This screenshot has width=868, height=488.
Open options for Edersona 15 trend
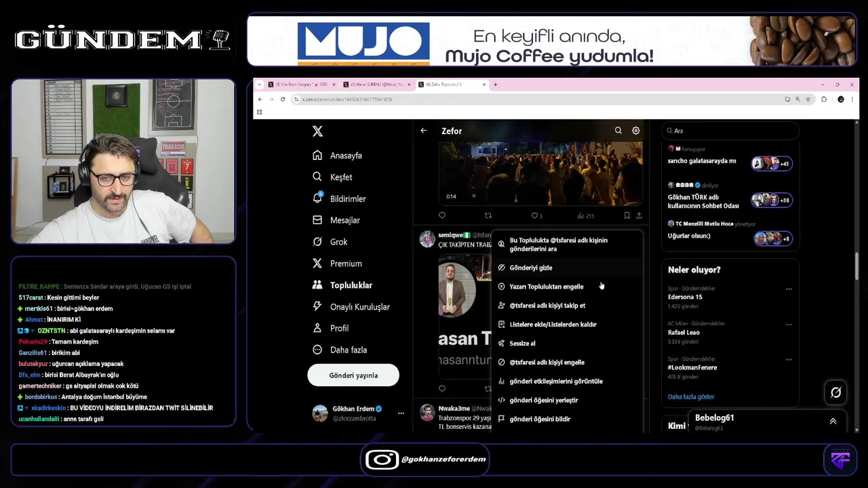[789, 289]
